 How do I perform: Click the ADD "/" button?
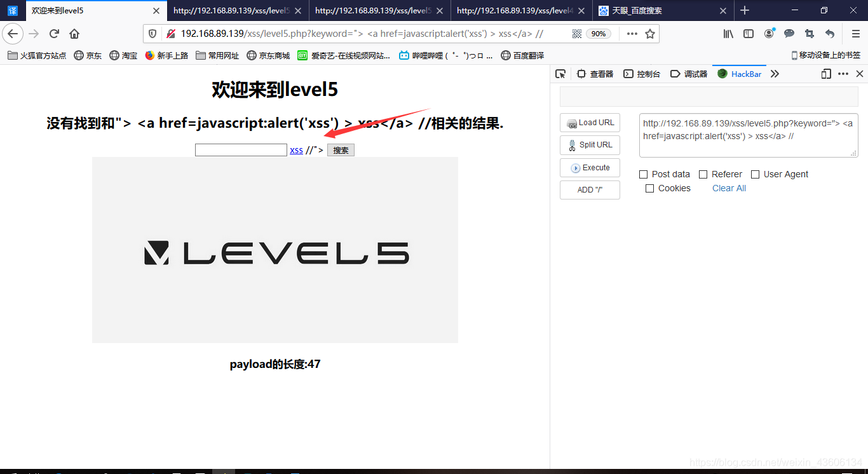pos(590,190)
